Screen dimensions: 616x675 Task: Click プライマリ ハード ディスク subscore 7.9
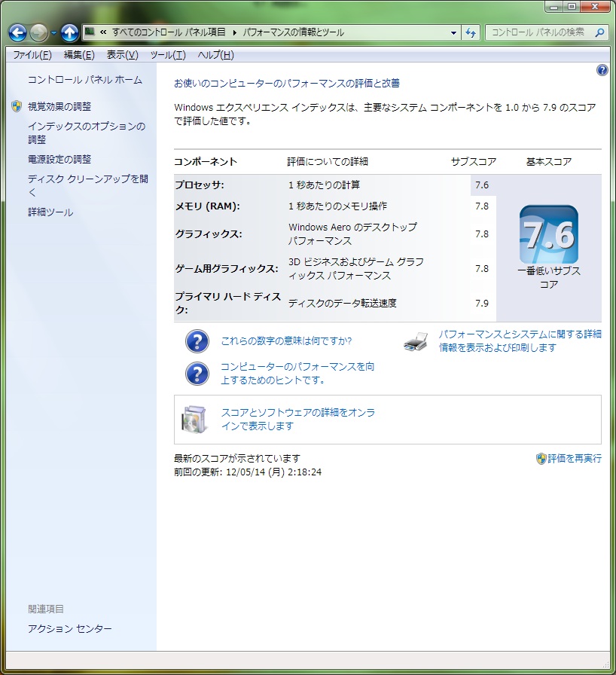pos(482,303)
